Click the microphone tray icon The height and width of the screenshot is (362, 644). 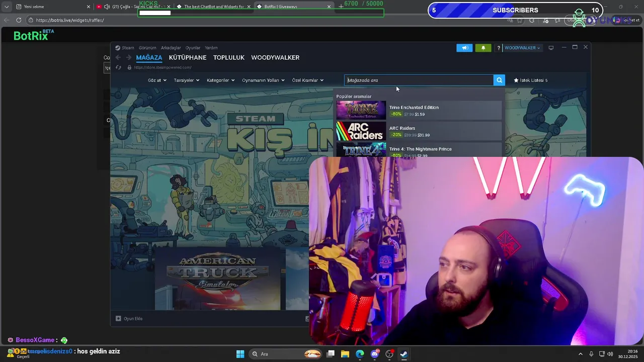point(591,354)
